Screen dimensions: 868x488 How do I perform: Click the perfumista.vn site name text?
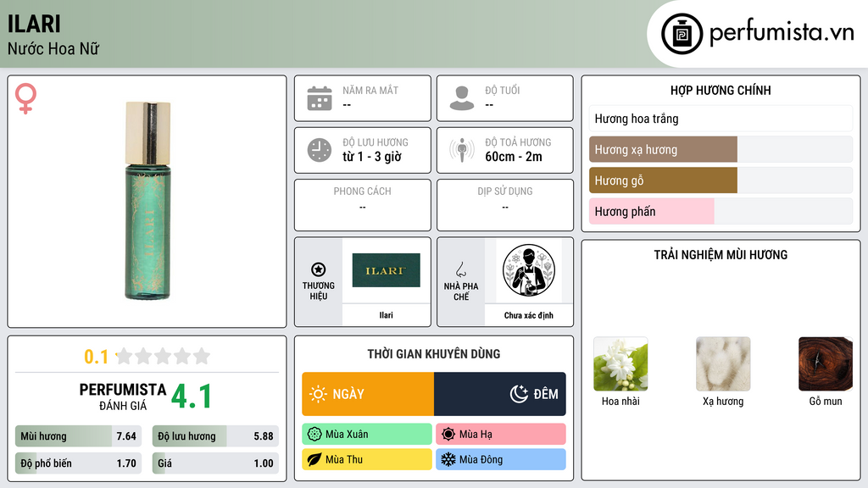782,32
